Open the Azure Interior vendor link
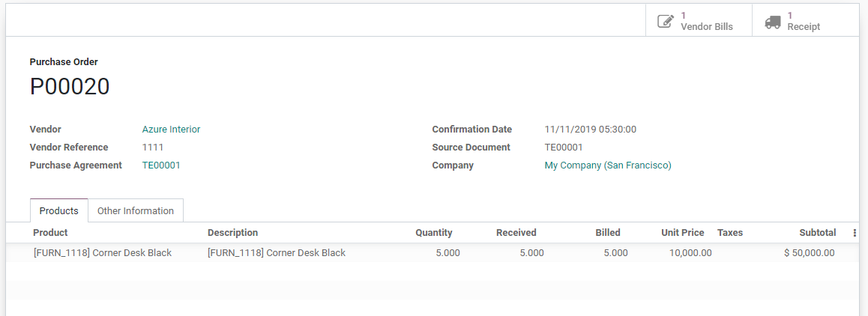Screen dimensions: 868x316 click(x=171, y=130)
